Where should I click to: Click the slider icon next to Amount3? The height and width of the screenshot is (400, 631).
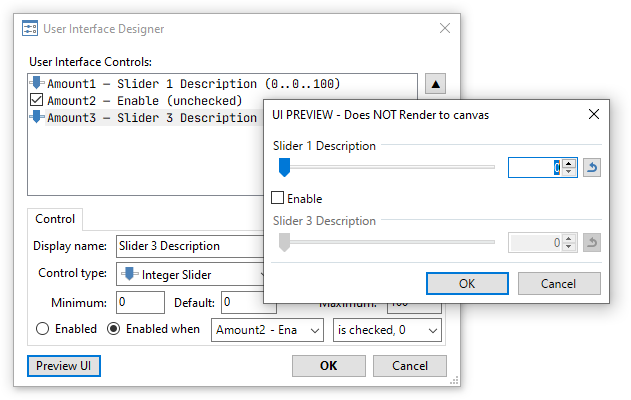37,117
